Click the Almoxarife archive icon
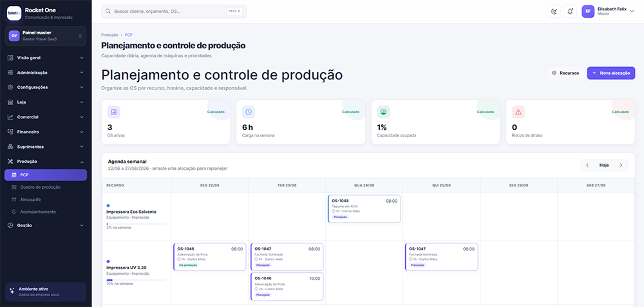Viewport: 644px width, 307px height. coord(14,200)
